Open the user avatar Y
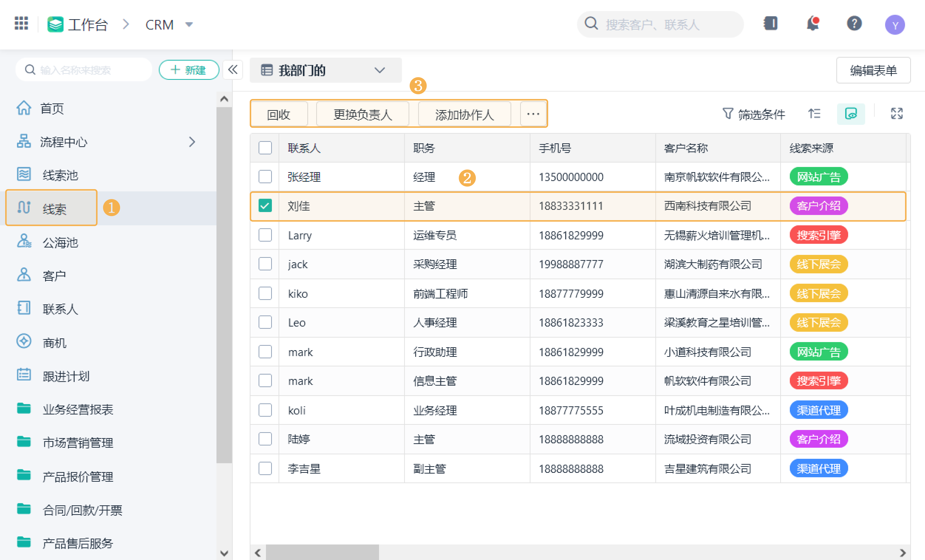The width and height of the screenshot is (925, 560). 895,25
